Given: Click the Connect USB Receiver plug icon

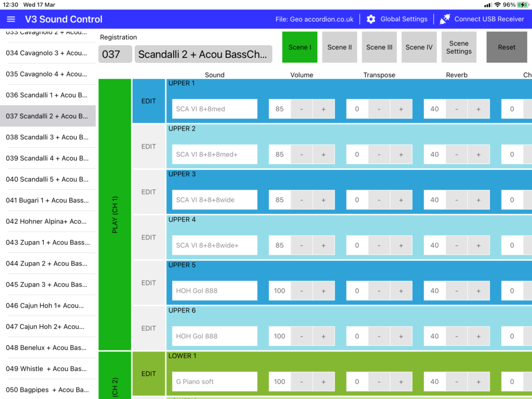Looking at the screenshot, I should pyautogui.click(x=445, y=19).
